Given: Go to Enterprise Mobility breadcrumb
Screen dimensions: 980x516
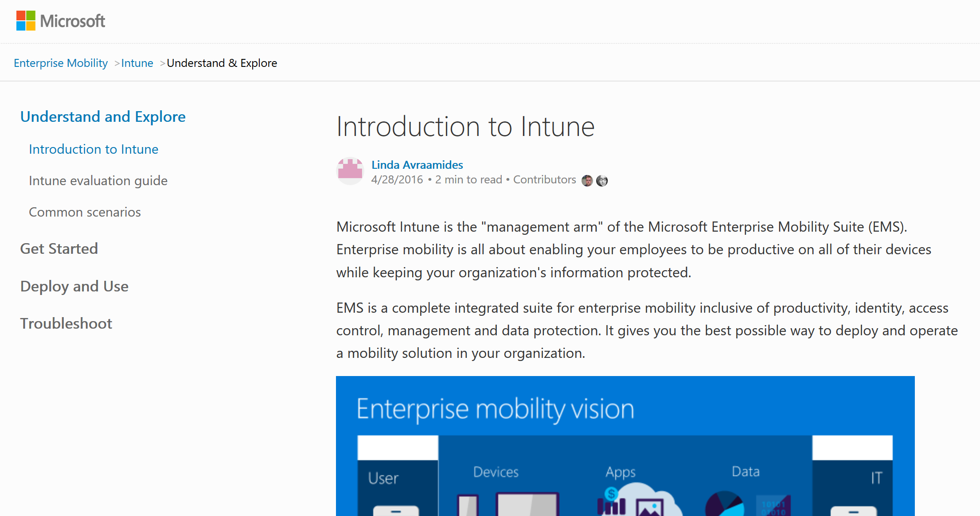Looking at the screenshot, I should click(x=61, y=63).
